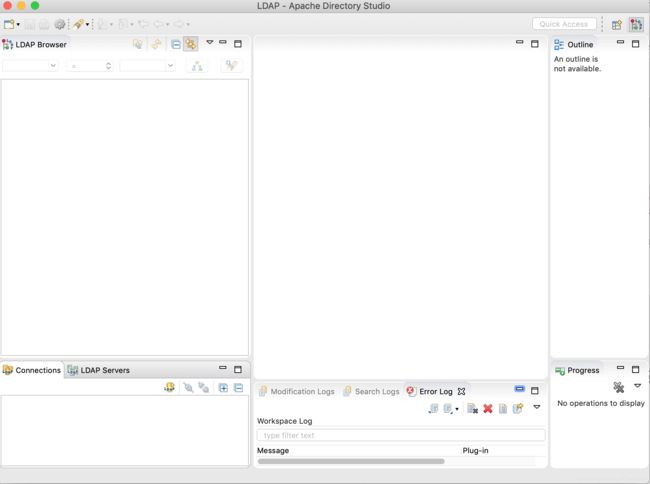Viewport: 650px width, 484px height.
Task: Close the Error Log tab
Action: pos(461,391)
